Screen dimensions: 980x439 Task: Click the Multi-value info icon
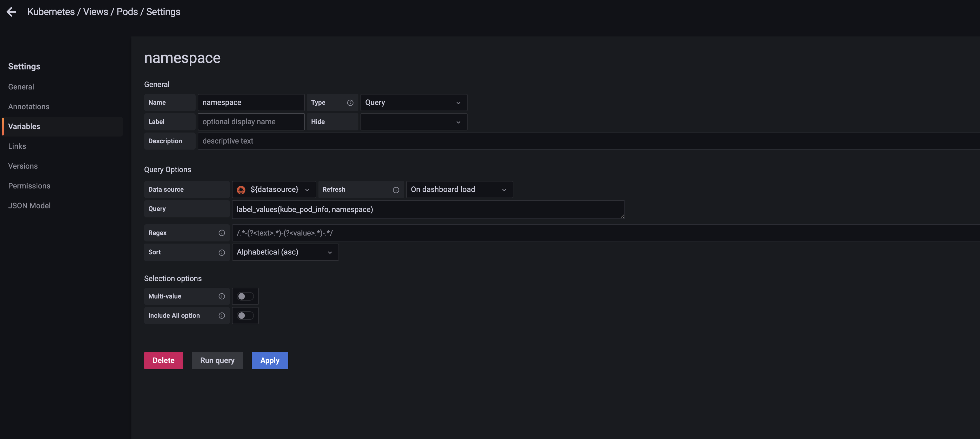[221, 296]
